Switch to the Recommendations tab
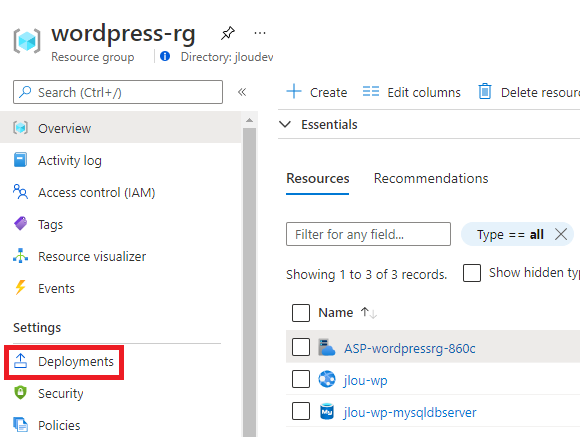 pyautogui.click(x=431, y=178)
